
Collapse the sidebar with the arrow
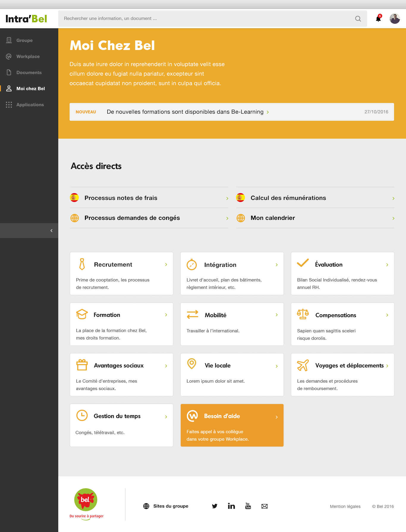(x=51, y=231)
